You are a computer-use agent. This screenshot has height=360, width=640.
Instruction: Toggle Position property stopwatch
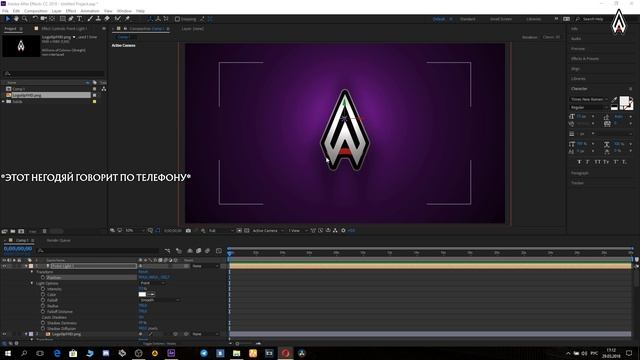click(43, 278)
